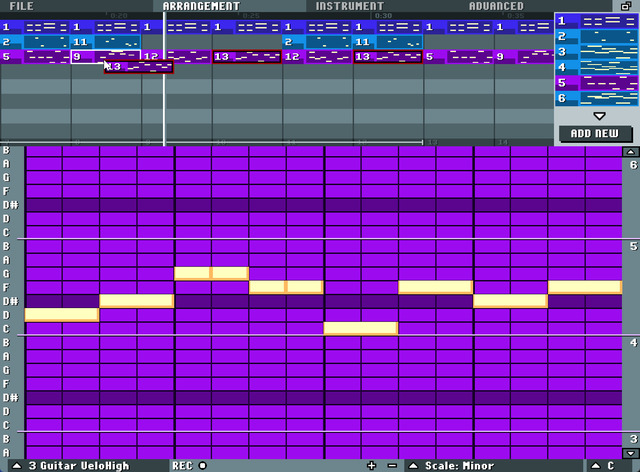Zoom in with the plus icon

click(x=371, y=465)
